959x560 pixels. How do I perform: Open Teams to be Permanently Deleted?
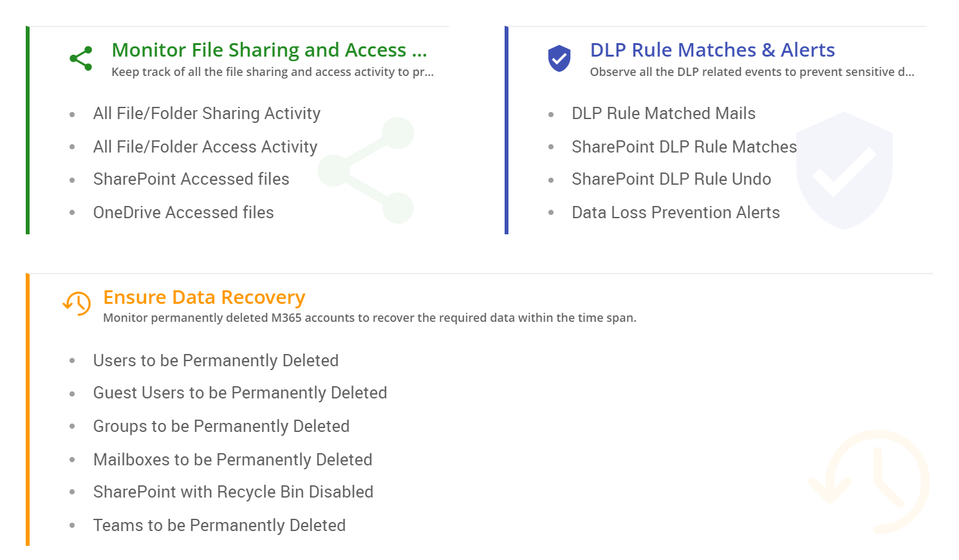[x=219, y=526]
